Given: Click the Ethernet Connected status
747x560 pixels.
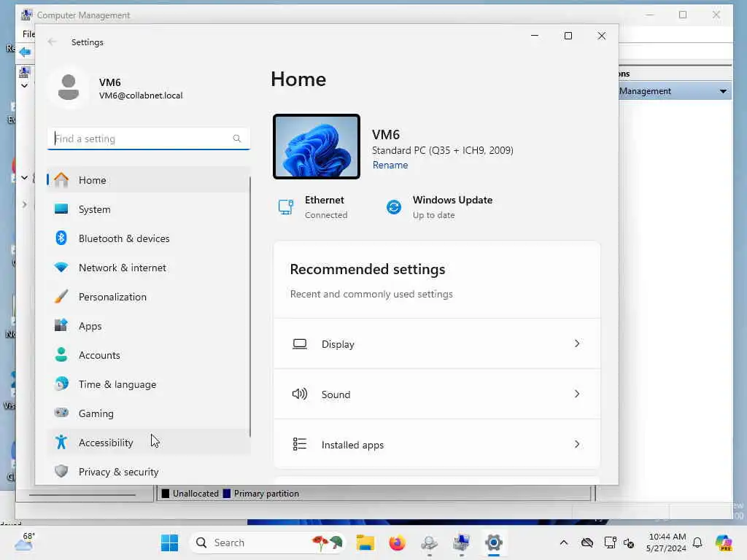Looking at the screenshot, I should [x=326, y=215].
